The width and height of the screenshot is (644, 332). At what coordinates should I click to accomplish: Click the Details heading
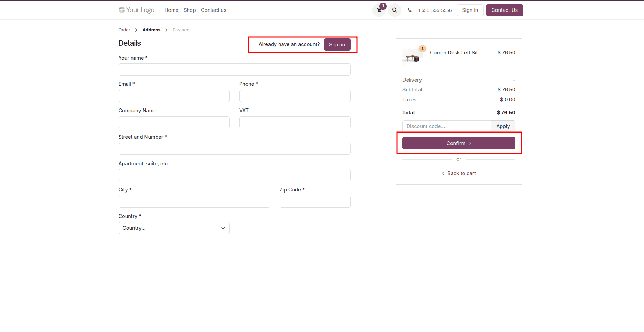tap(130, 43)
